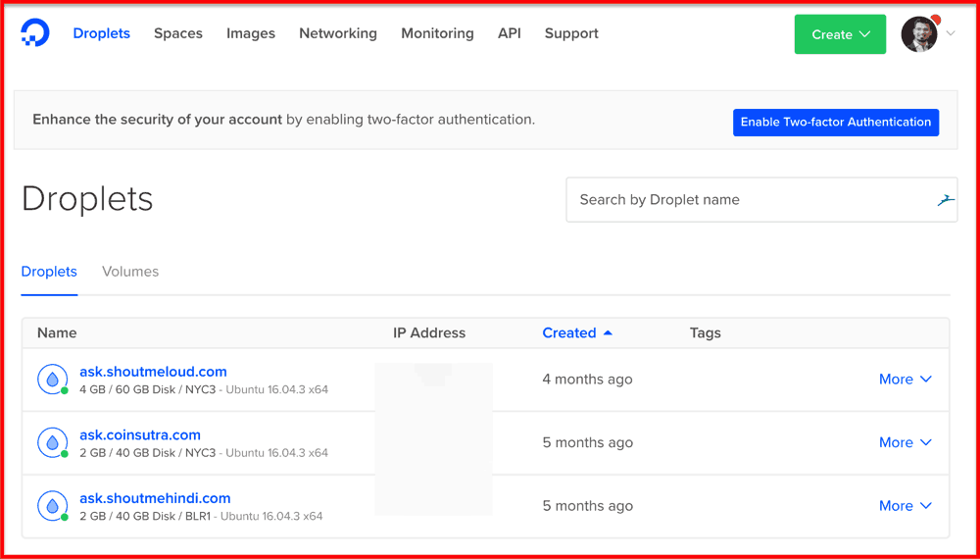Open the Create dropdown button

click(840, 34)
